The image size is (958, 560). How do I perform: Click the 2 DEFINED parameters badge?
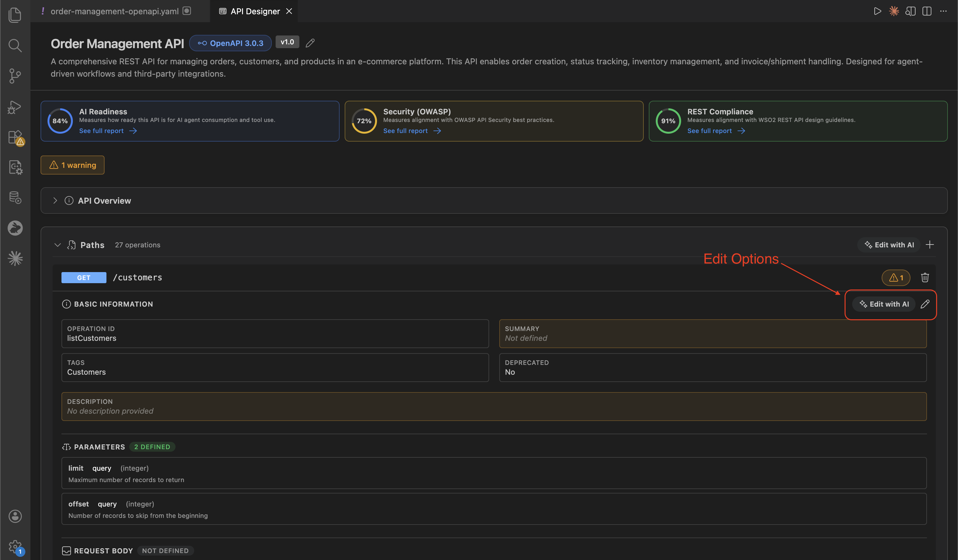(x=152, y=447)
